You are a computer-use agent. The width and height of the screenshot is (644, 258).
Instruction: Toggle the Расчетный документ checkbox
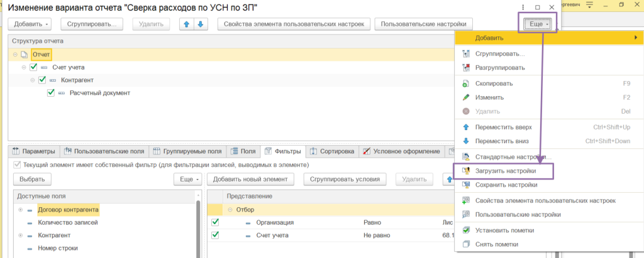pos(51,93)
